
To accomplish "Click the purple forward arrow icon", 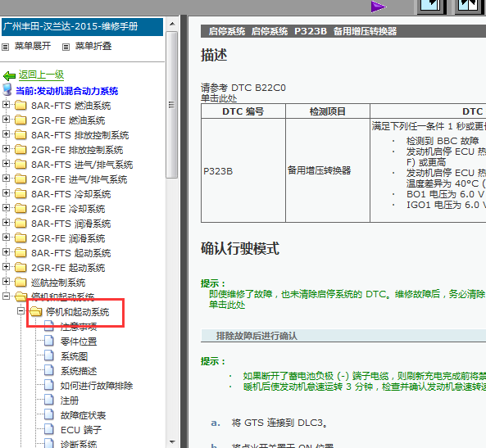I will (378, 7).
